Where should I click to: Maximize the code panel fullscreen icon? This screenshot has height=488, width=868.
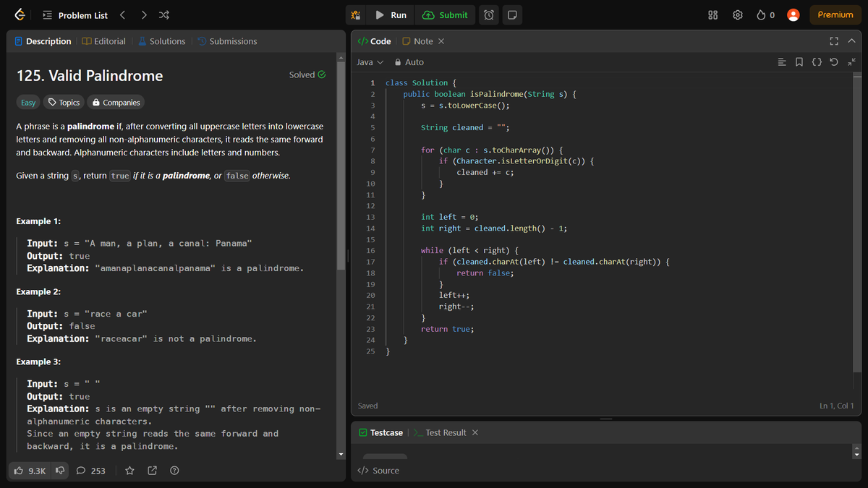(834, 41)
